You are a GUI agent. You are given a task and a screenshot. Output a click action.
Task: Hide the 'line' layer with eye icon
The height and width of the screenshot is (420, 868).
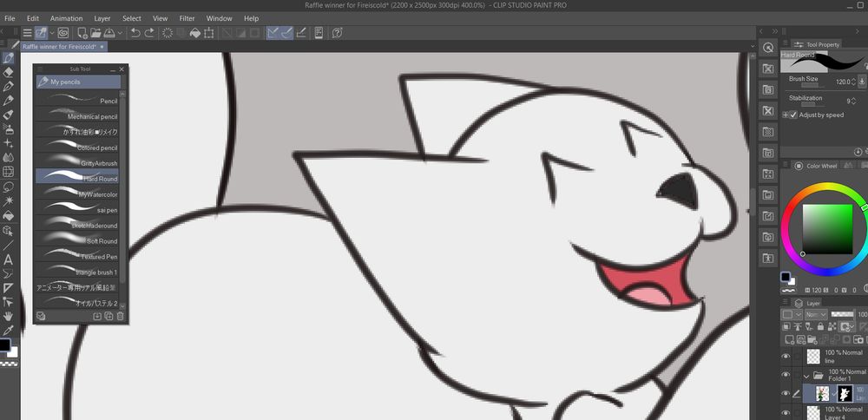pyautogui.click(x=786, y=356)
